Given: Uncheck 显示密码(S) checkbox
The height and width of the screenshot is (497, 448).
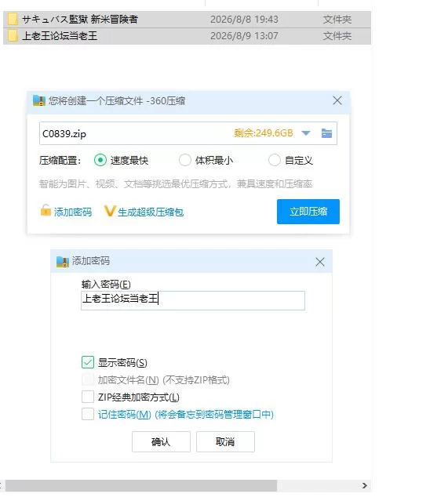Looking at the screenshot, I should pos(88,362).
